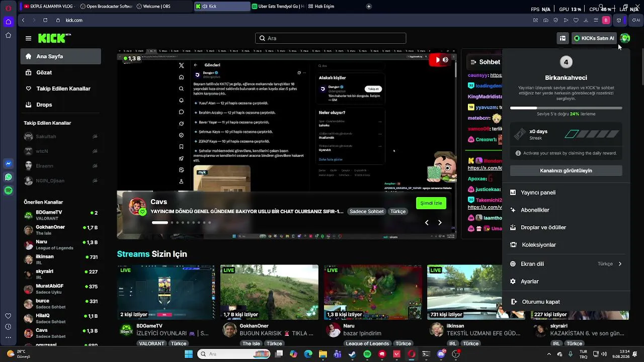Viewport: 644px width, 362px height.
Task: Click the level progress bar toward Seviye 5
Action: (x=566, y=108)
